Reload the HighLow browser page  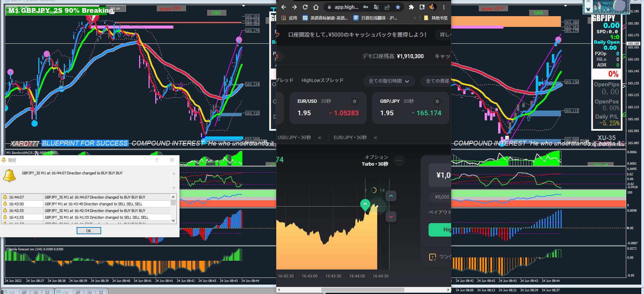coord(305,7)
